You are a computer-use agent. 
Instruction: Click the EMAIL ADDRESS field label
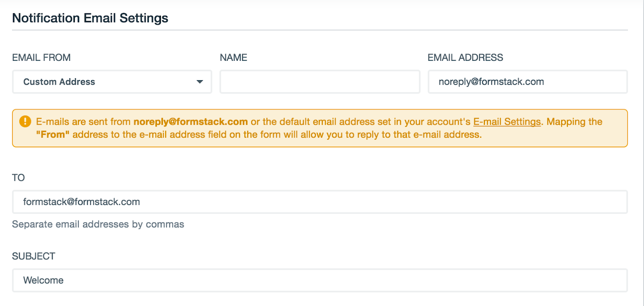pos(465,58)
